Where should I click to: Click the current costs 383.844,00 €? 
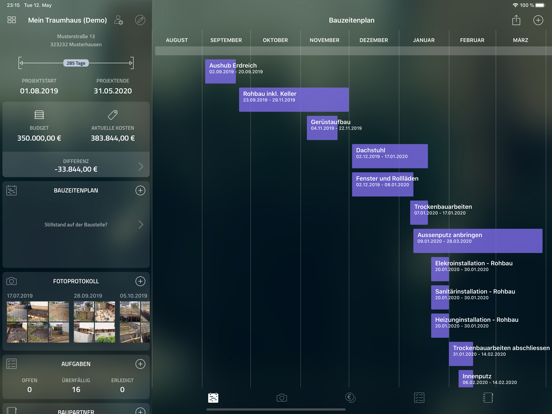pos(113,138)
